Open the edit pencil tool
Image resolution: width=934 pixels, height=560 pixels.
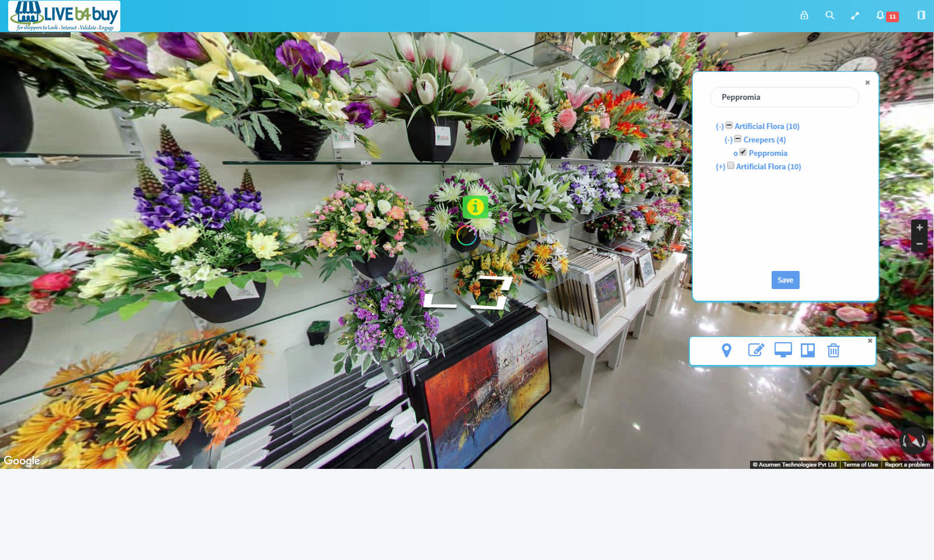pyautogui.click(x=756, y=350)
